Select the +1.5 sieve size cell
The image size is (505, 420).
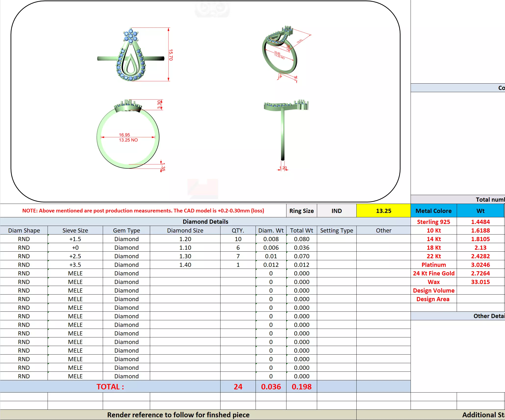point(75,239)
